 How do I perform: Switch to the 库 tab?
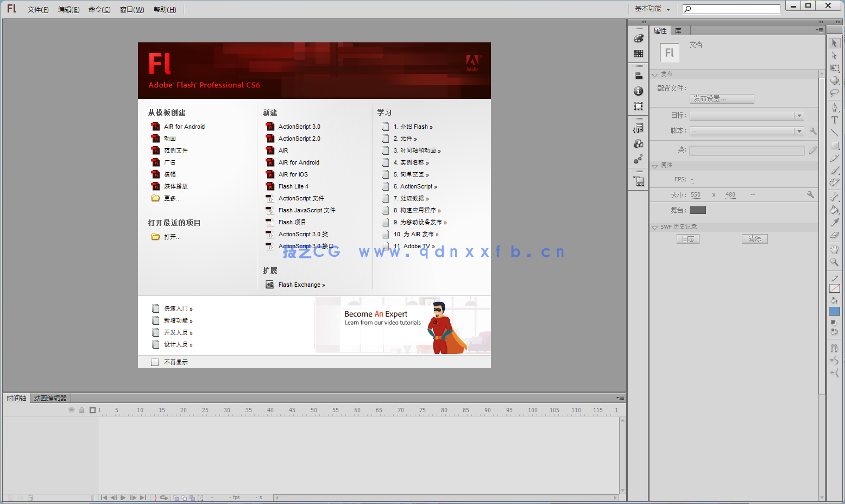(679, 30)
